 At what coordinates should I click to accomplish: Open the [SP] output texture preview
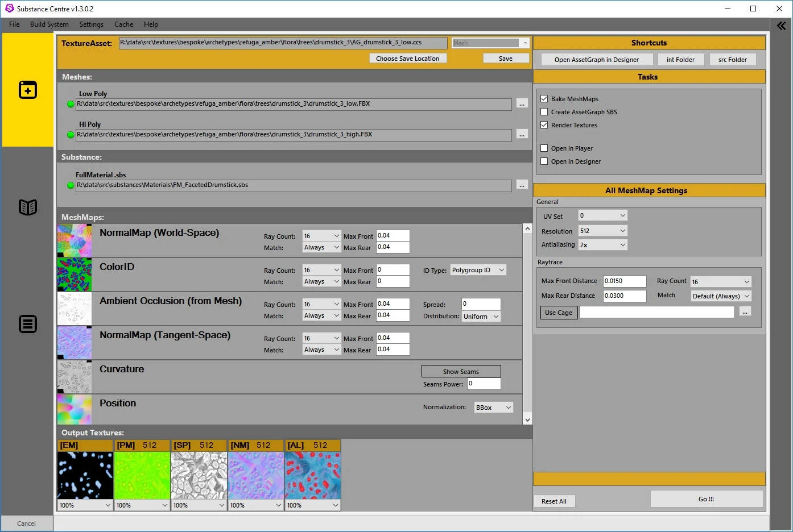[199, 476]
